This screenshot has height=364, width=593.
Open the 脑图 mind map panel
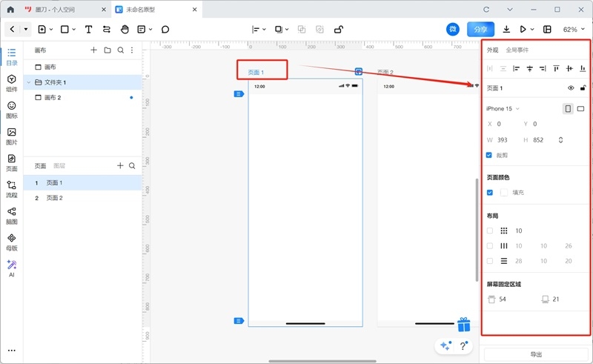[12, 216]
